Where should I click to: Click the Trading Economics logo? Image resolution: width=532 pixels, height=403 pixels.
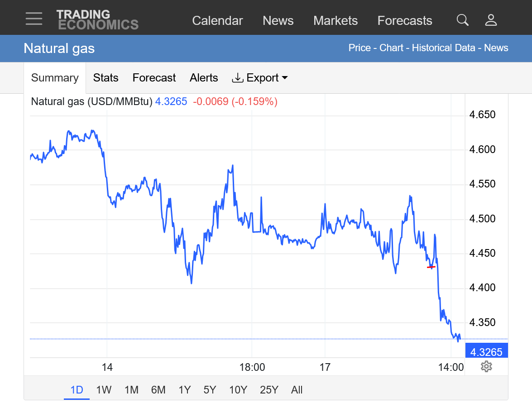coord(97,20)
